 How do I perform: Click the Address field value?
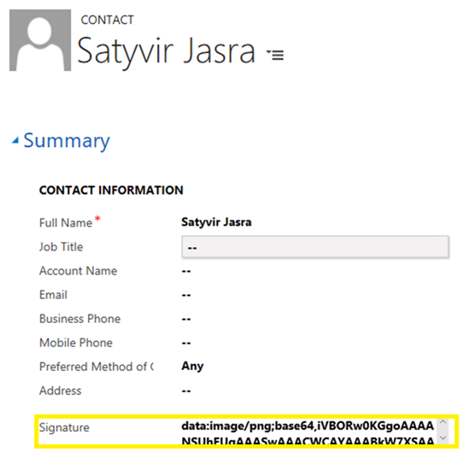pos(186,391)
